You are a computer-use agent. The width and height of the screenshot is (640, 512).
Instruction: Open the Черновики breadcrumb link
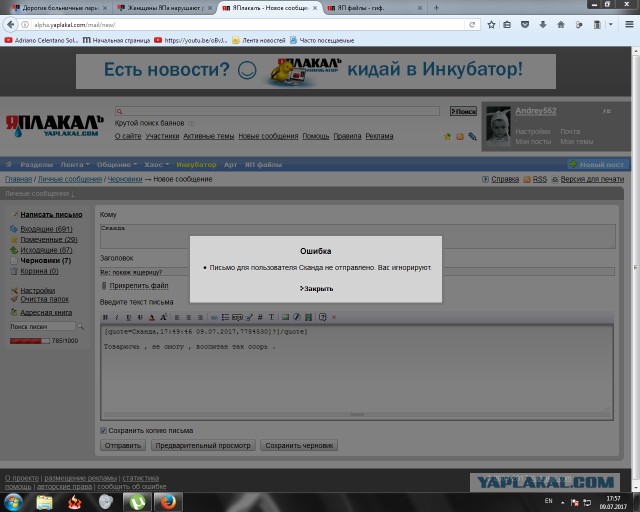pos(125,179)
